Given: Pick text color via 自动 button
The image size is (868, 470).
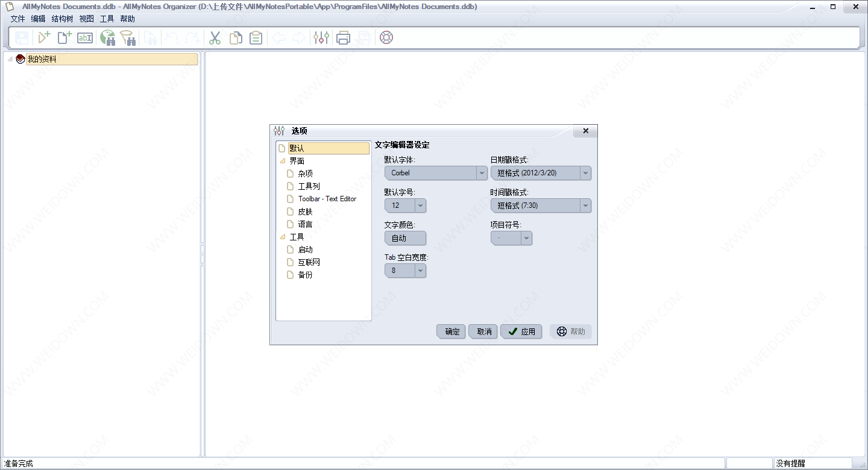Looking at the screenshot, I should pos(405,238).
